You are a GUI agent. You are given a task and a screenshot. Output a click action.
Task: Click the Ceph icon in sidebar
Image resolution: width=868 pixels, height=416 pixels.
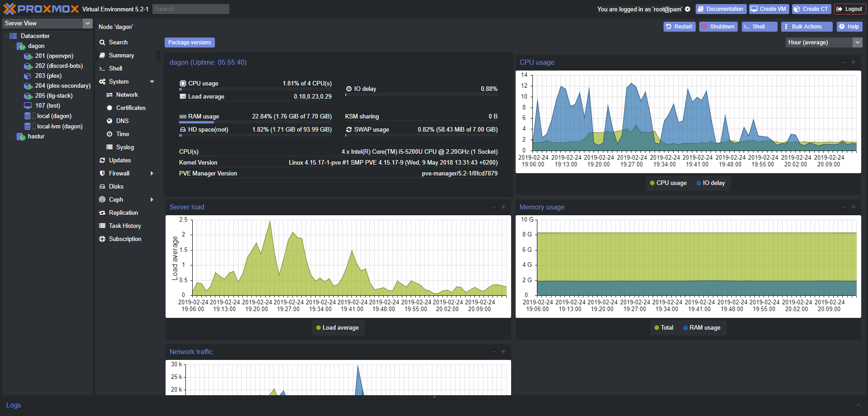pyautogui.click(x=102, y=200)
